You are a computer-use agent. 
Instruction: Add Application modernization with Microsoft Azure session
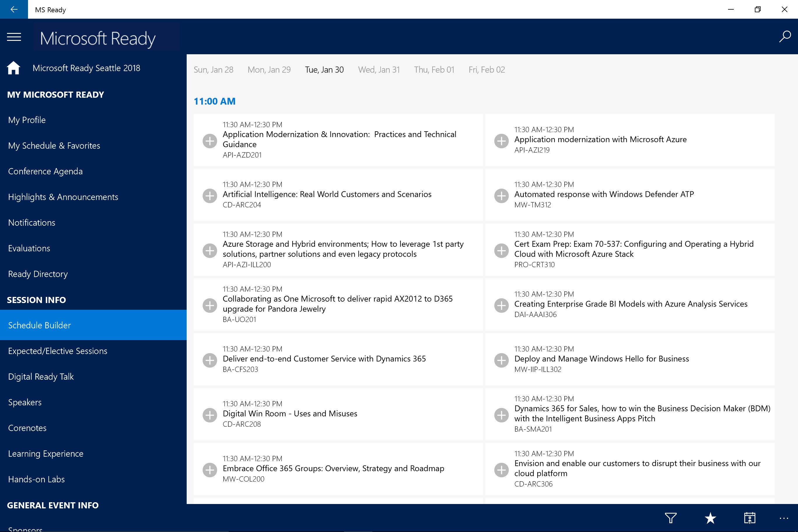click(x=501, y=141)
